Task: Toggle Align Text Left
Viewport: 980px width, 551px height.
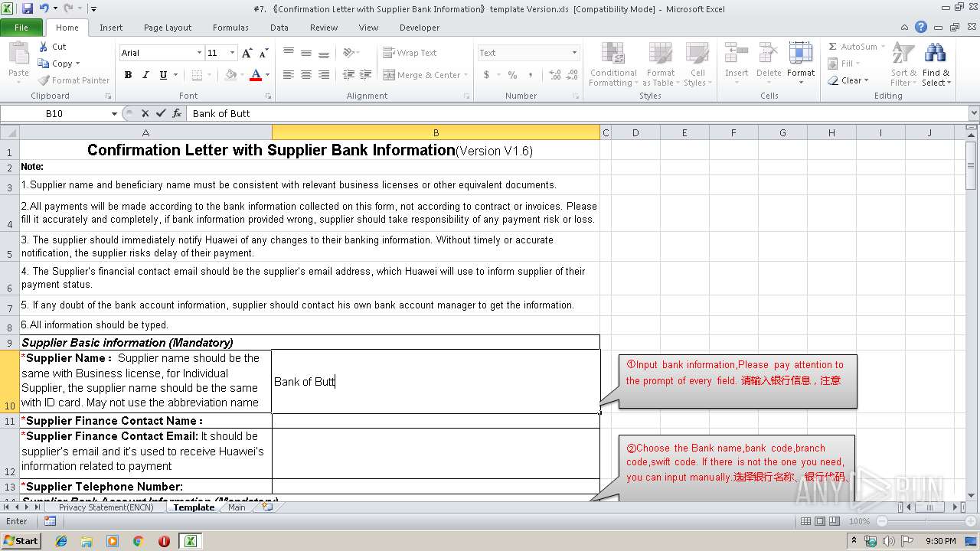Action: [288, 75]
